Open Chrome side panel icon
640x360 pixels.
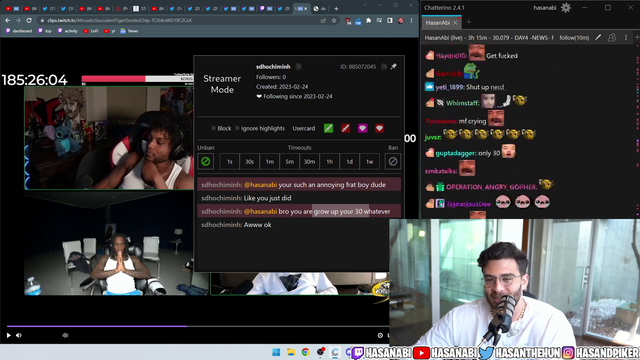pos(390,20)
